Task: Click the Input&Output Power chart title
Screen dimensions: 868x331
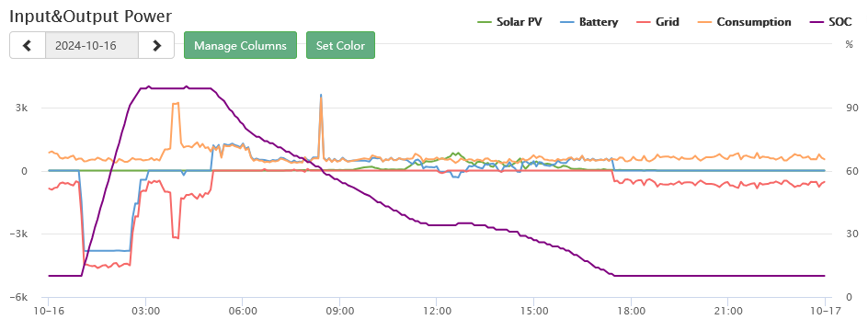Action: (91, 16)
